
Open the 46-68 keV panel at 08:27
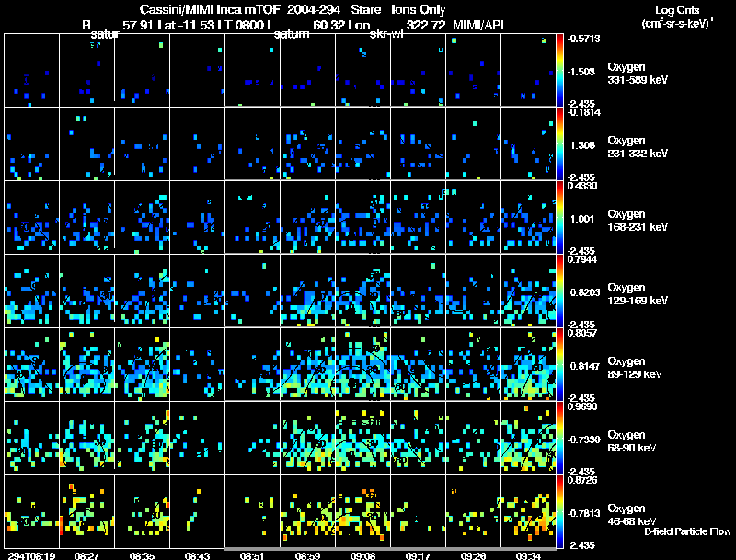pyautogui.click(x=86, y=511)
